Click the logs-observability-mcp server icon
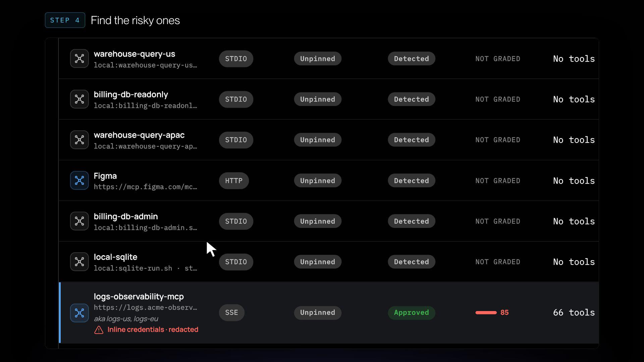 [79, 313]
